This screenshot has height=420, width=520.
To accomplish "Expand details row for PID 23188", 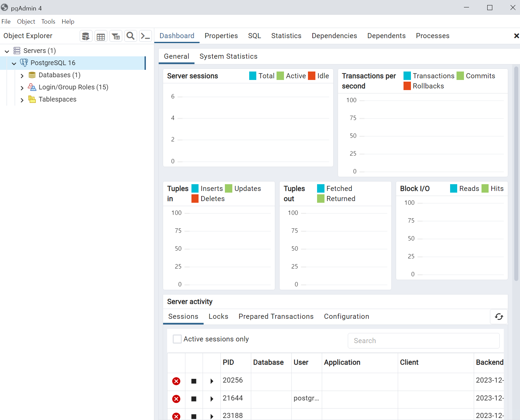I will point(212,417).
